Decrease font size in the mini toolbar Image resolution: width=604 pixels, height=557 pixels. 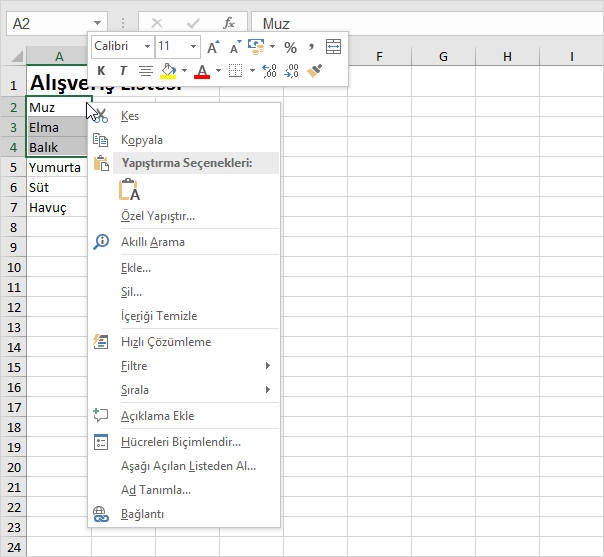click(235, 47)
